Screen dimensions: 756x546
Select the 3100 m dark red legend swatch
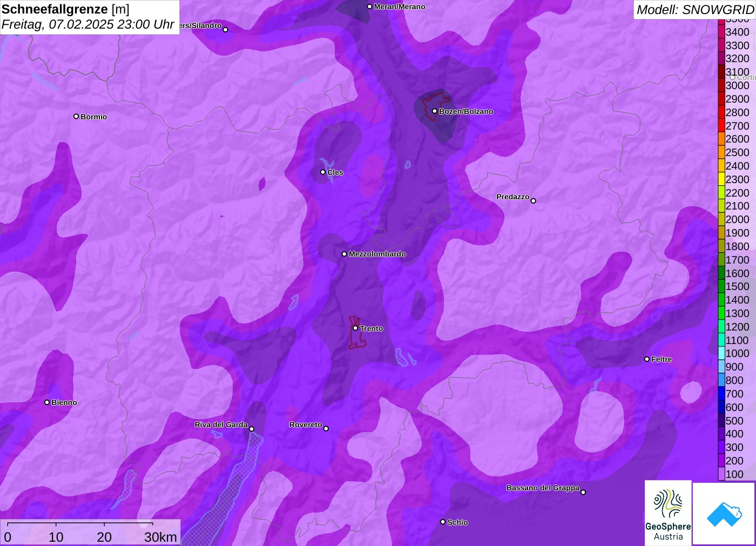(x=721, y=72)
